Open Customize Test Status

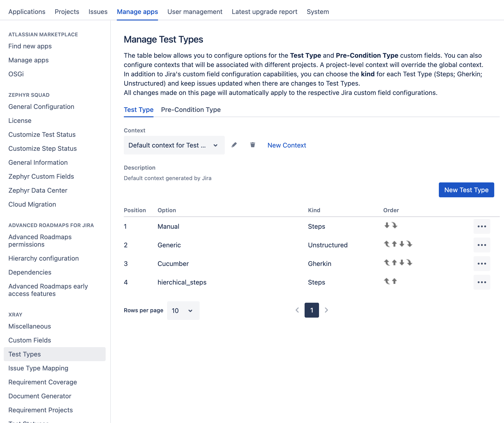pyautogui.click(x=42, y=134)
